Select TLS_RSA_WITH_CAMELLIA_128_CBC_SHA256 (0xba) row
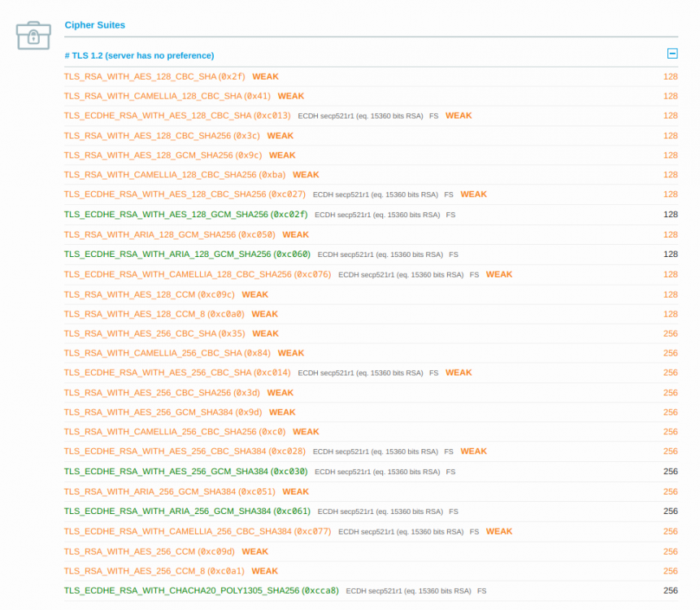The width and height of the screenshot is (700, 610). (175, 175)
